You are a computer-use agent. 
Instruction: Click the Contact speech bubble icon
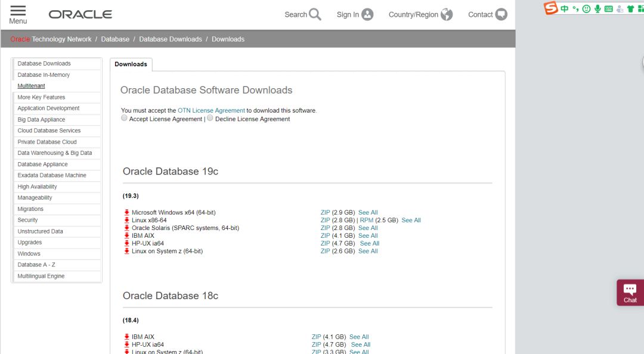pyautogui.click(x=501, y=14)
